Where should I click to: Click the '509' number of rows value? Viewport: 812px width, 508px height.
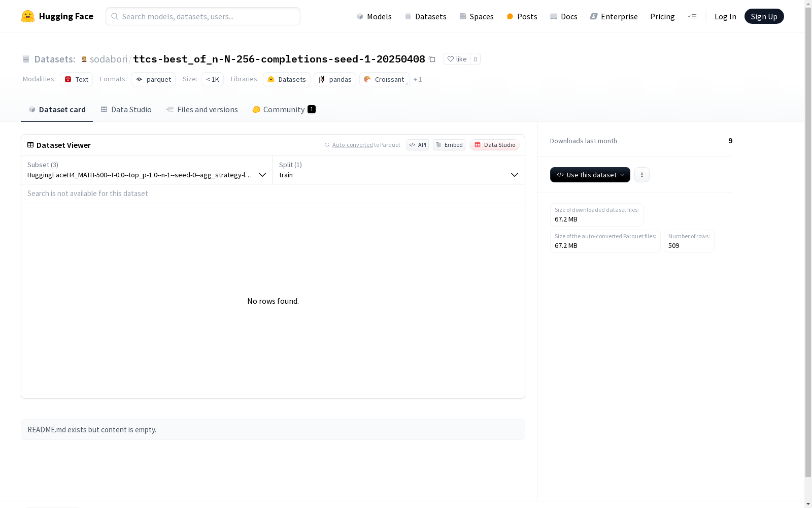click(x=674, y=245)
